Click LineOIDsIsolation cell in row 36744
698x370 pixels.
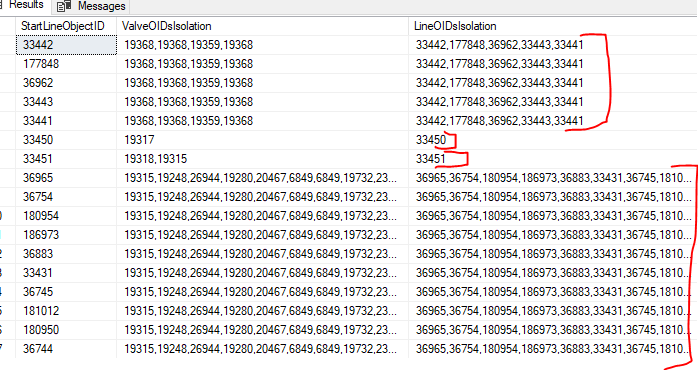[x=553, y=349]
